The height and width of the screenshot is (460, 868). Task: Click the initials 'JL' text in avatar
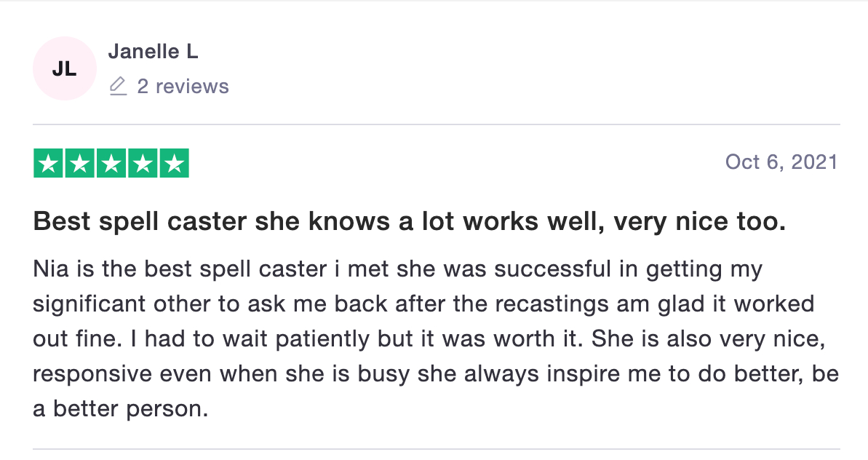point(65,68)
